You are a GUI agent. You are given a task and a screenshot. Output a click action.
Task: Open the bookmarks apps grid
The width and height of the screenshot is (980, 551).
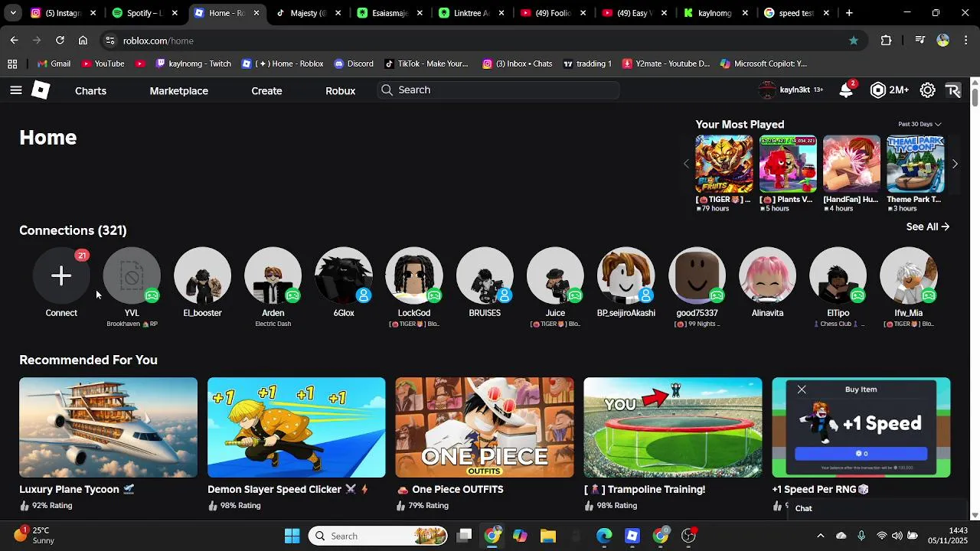[x=12, y=64]
